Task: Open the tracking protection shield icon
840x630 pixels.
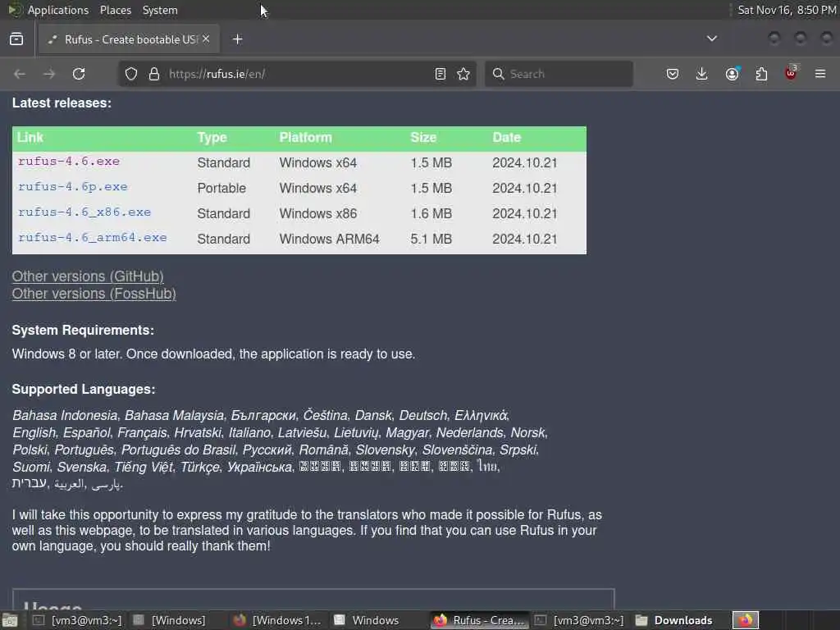Action: 131,74
